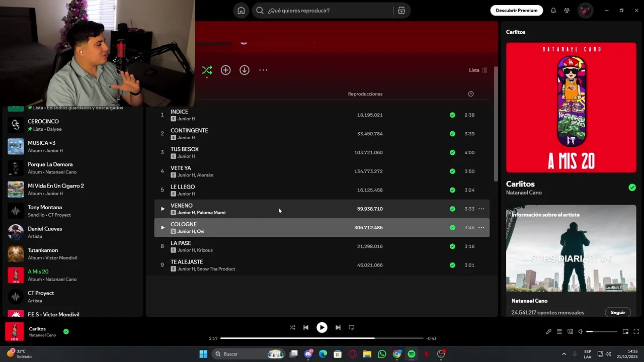The width and height of the screenshot is (644, 362).
Task: Open Paloma Mami artist link
Action: pos(211,213)
